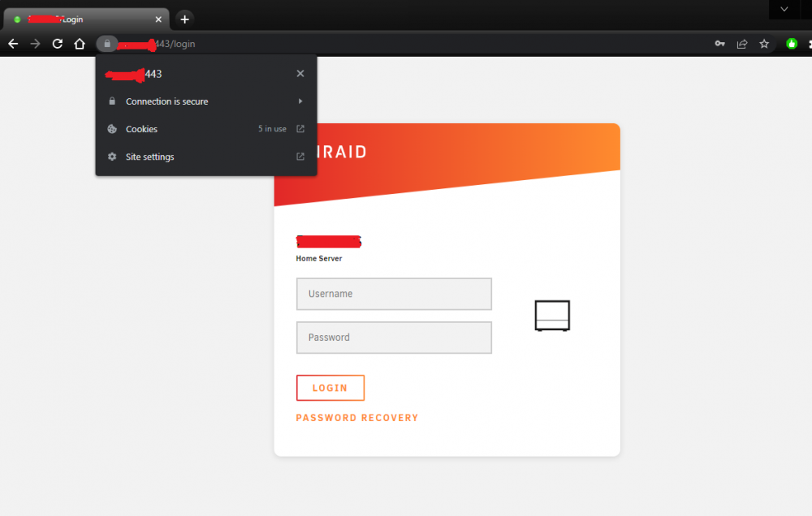Viewport: 812px width, 516px height.
Task: Click the cookie icon in popup
Action: pyautogui.click(x=112, y=129)
